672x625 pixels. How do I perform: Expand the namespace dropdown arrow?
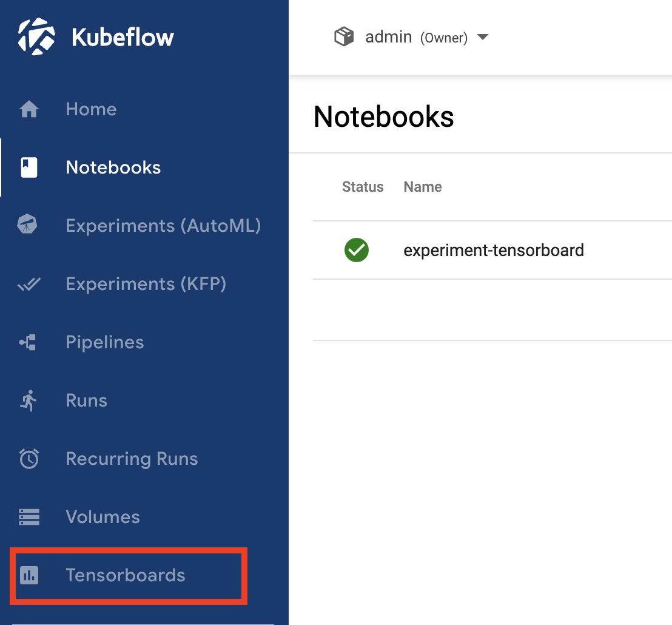[483, 38]
